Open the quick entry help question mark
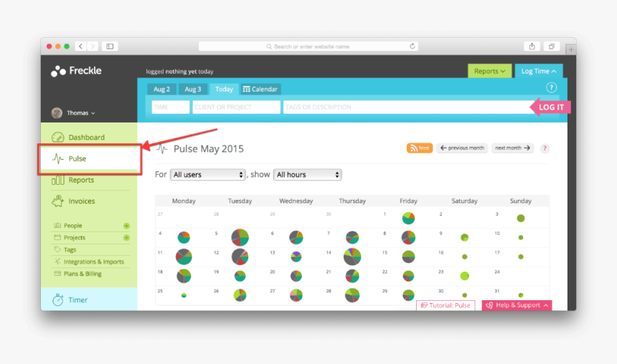617x364 pixels. tap(551, 87)
